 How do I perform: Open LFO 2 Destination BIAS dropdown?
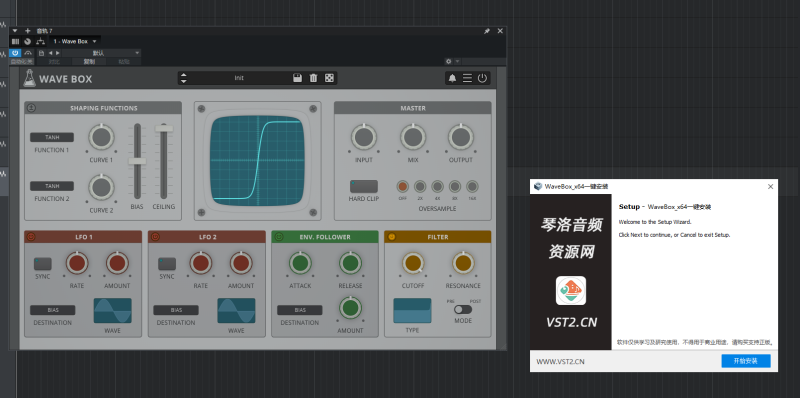pos(176,310)
